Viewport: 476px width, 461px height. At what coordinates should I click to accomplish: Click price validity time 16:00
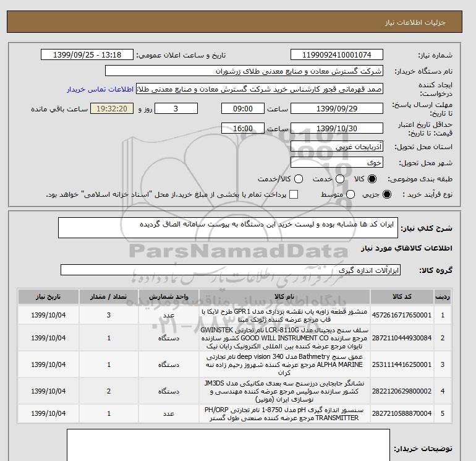click(x=243, y=128)
